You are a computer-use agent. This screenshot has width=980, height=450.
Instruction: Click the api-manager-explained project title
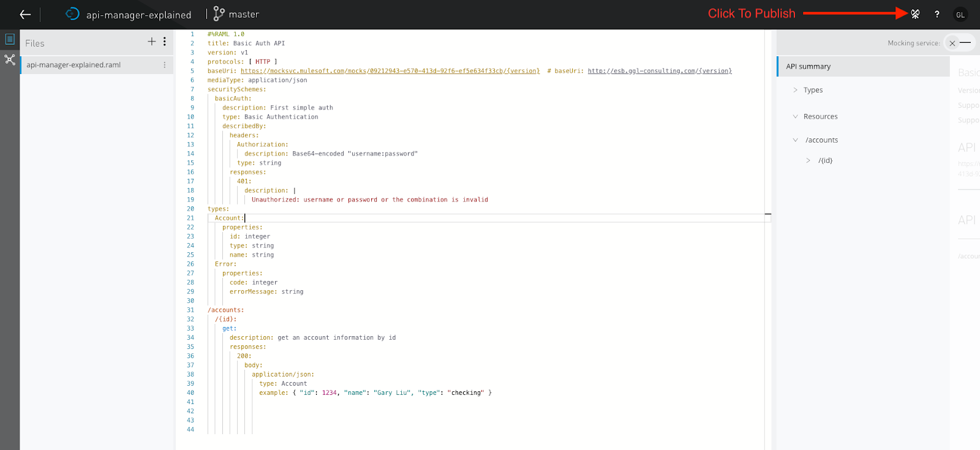click(x=138, y=15)
